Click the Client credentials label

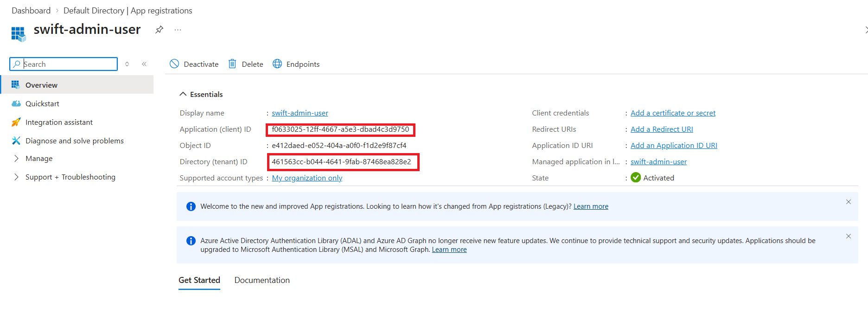tap(560, 113)
